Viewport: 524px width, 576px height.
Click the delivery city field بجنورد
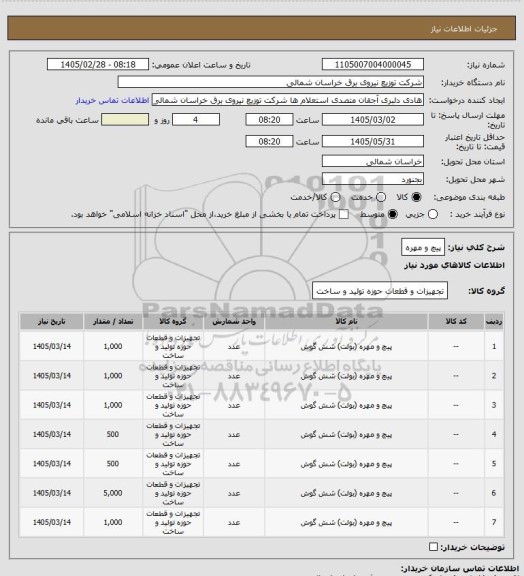(373, 179)
